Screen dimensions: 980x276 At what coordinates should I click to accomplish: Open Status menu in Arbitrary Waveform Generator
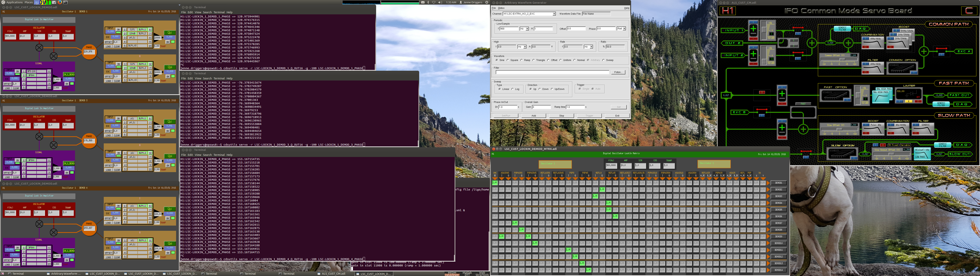[x=501, y=8]
